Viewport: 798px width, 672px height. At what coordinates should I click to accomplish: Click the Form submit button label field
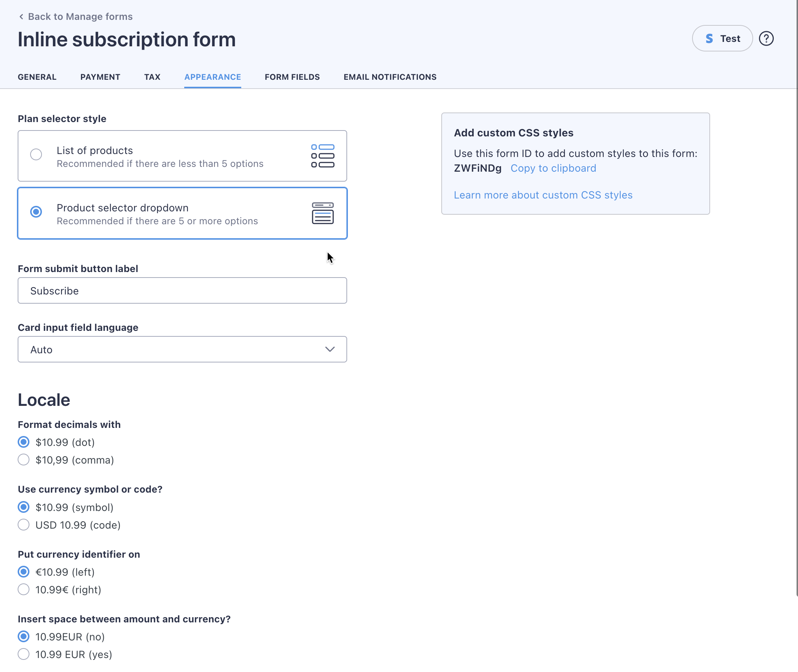[x=182, y=291]
